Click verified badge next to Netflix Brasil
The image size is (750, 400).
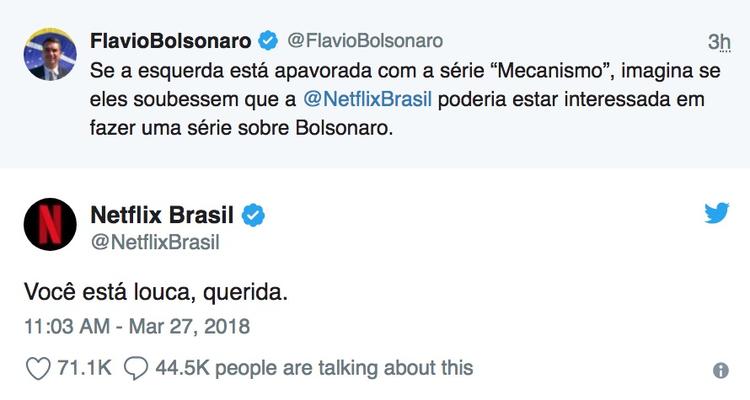click(x=254, y=214)
